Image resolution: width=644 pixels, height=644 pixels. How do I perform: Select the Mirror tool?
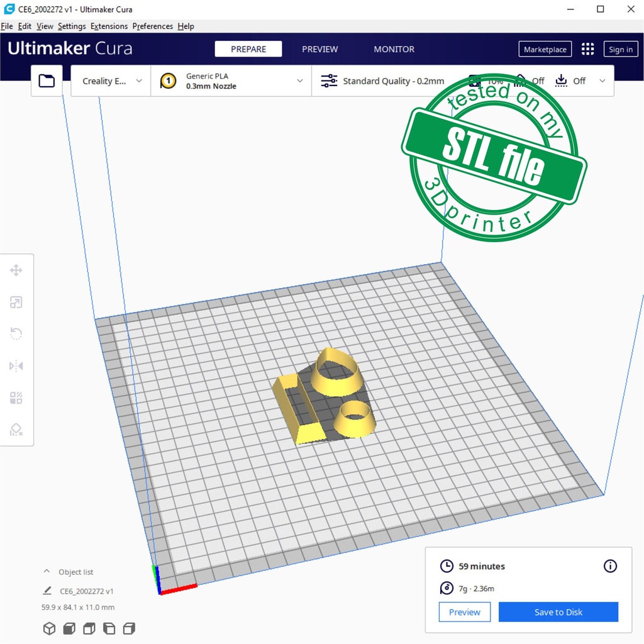(x=16, y=365)
